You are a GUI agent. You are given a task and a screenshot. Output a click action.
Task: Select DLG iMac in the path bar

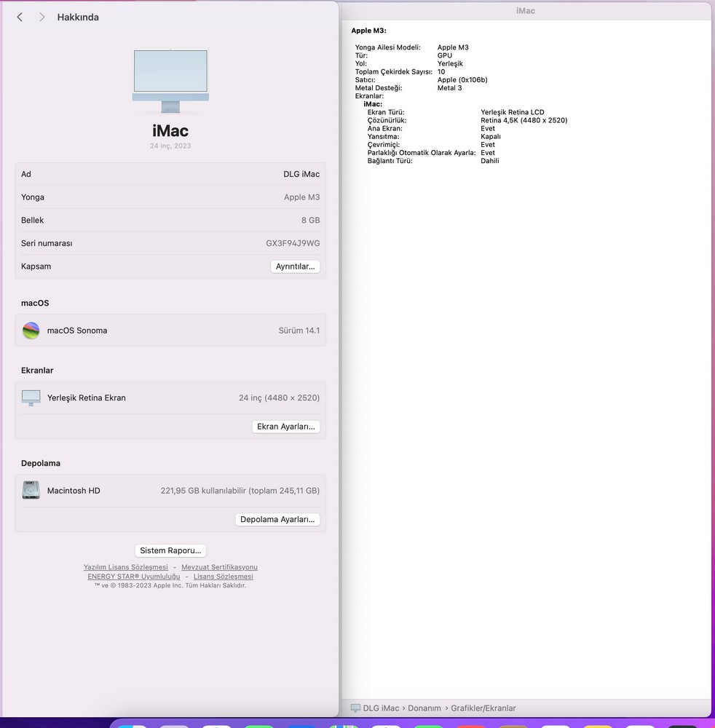tap(381, 708)
